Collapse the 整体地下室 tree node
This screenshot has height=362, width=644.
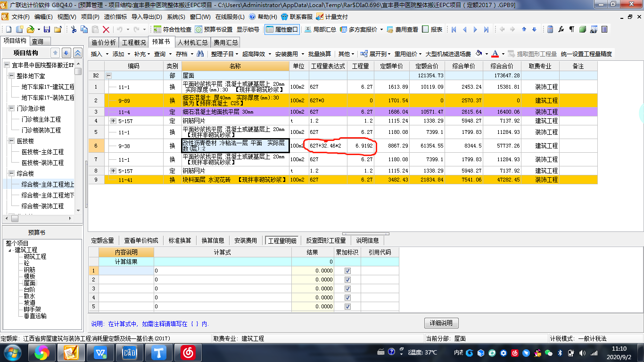point(12,76)
